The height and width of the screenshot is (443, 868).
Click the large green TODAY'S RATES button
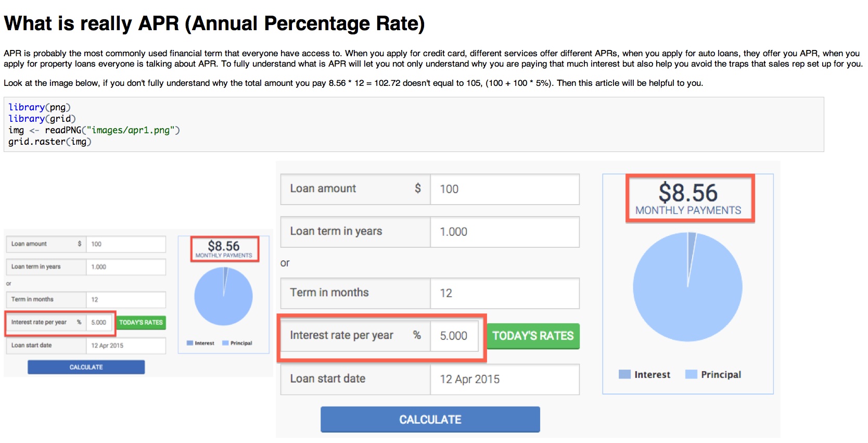coord(533,336)
